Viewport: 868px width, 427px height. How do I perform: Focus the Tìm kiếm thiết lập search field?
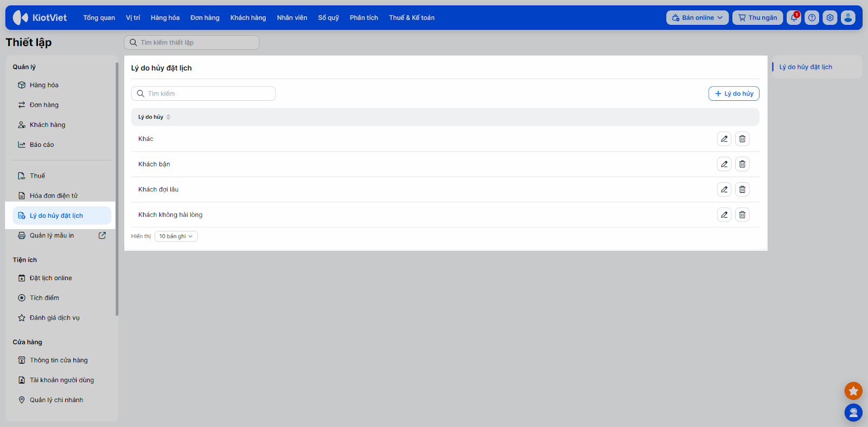192,42
